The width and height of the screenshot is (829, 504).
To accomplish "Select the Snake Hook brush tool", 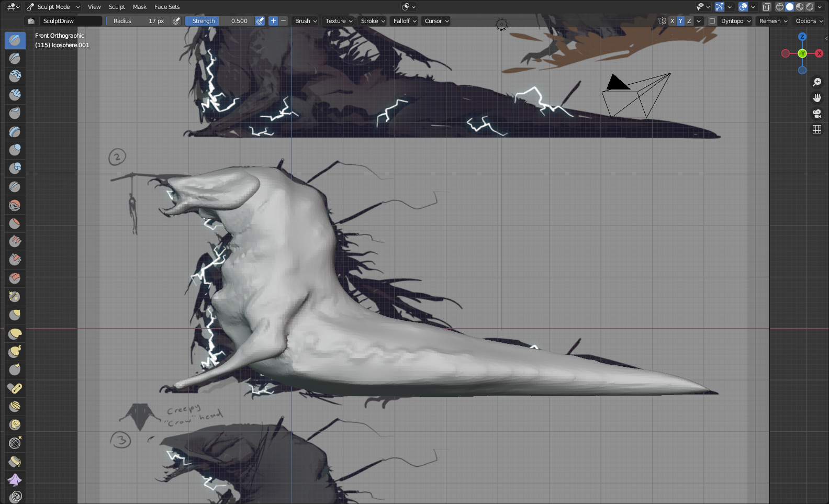I will (15, 352).
